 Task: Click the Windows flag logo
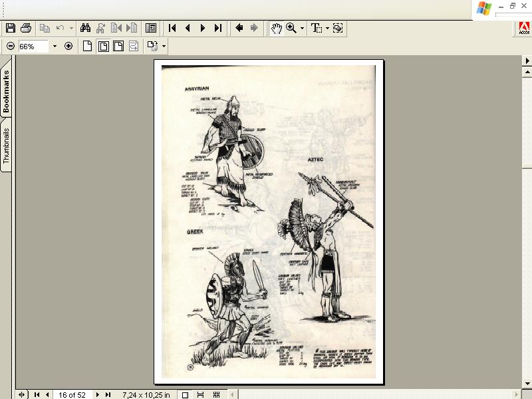[484, 8]
